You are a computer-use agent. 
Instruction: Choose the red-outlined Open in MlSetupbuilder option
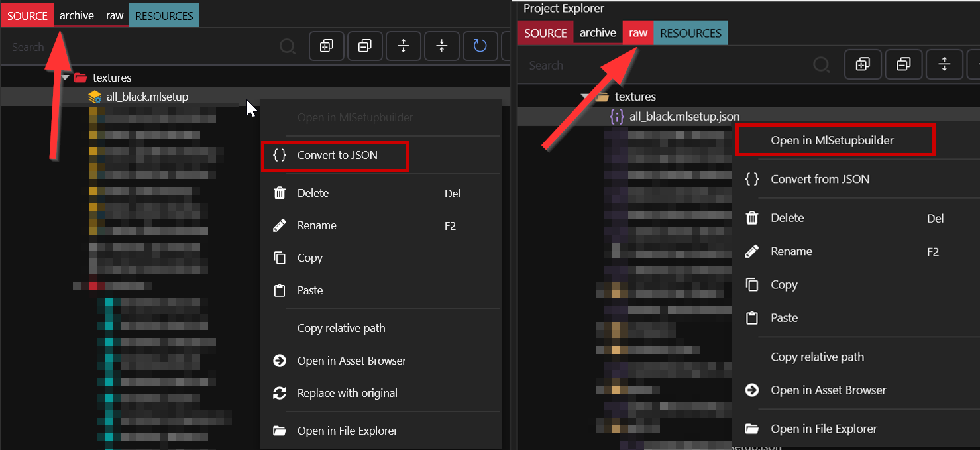(832, 141)
